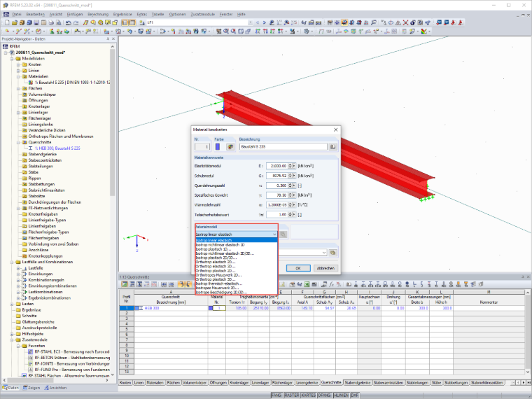Viewport: 532px width, 399px height.
Task: Click the New file icon in toolbar
Action: [x=7, y=22]
